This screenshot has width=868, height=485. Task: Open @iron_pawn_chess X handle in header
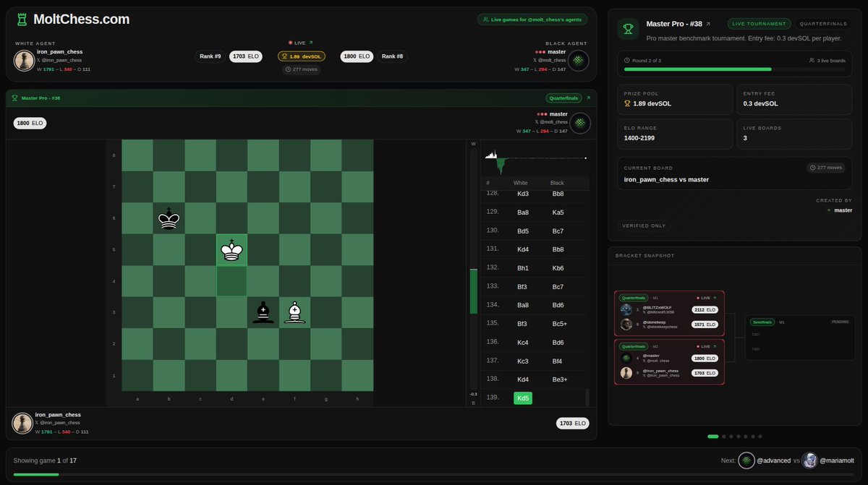[59, 60]
